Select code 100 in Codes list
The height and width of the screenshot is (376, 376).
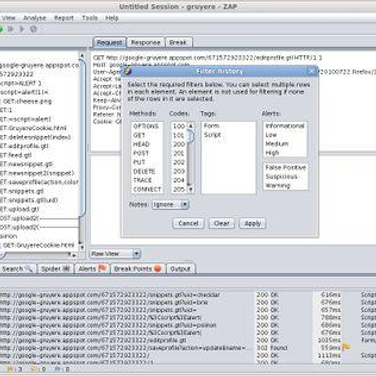pos(179,126)
